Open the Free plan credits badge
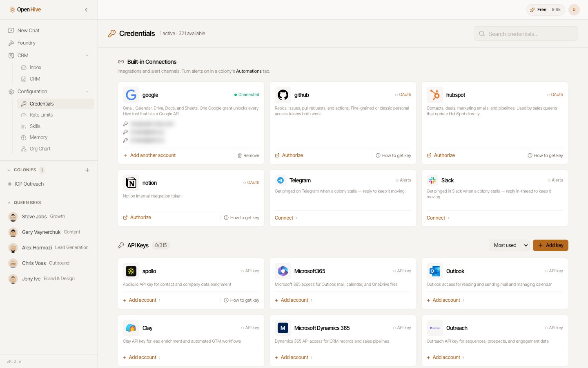This screenshot has height=368, width=588. click(x=546, y=10)
